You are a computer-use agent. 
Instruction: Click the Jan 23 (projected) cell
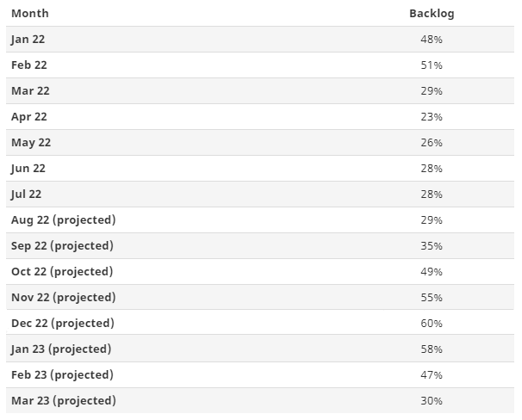(61, 349)
